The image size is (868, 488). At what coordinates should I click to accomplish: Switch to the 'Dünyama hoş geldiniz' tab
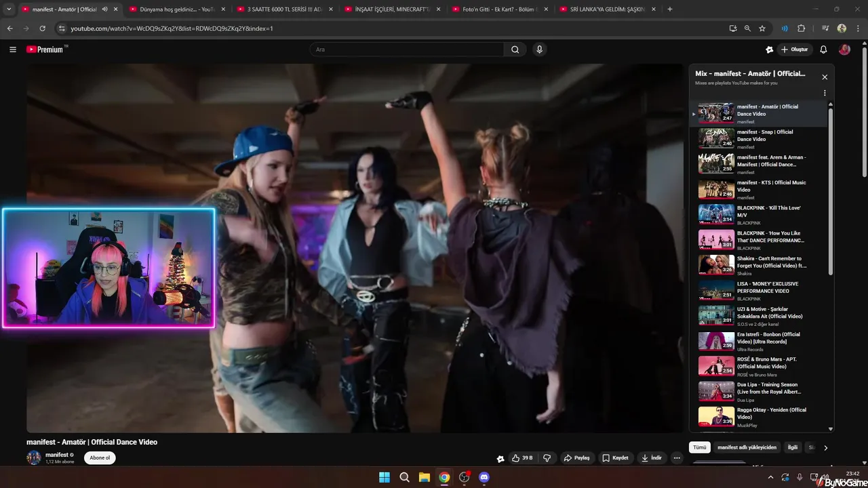[176, 9]
